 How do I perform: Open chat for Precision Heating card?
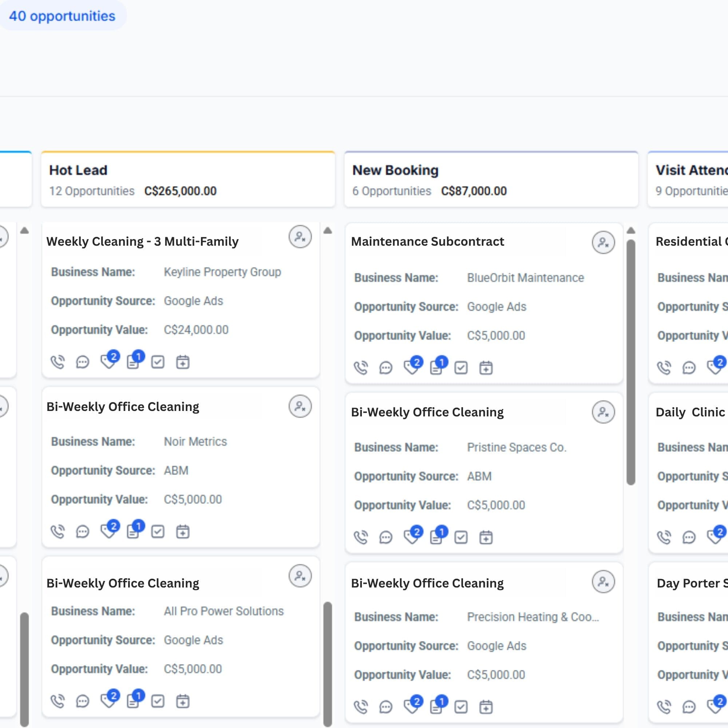386,707
